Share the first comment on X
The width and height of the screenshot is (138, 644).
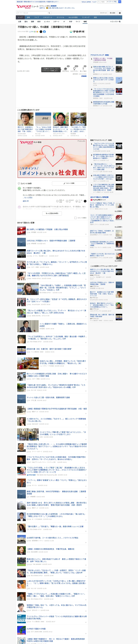coord(85,201)
